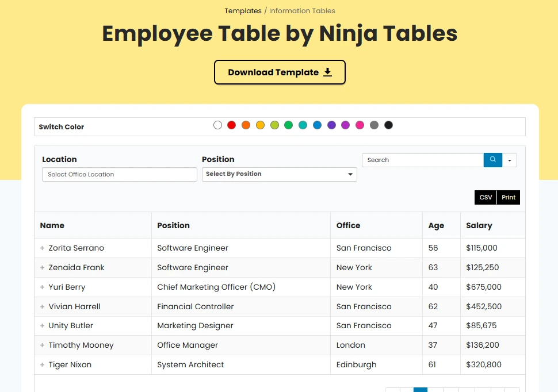Select the indigo purple color swatch
558x392 pixels.
click(x=331, y=125)
